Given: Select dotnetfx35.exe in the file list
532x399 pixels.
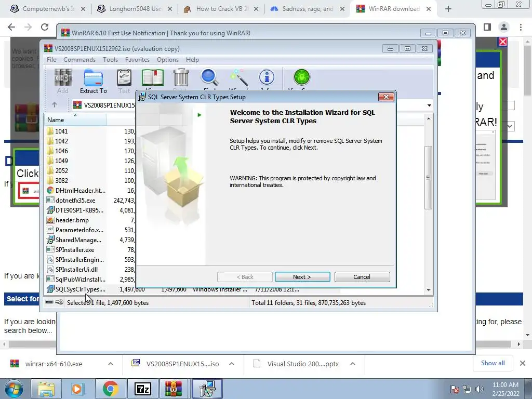Looking at the screenshot, I should point(75,200).
